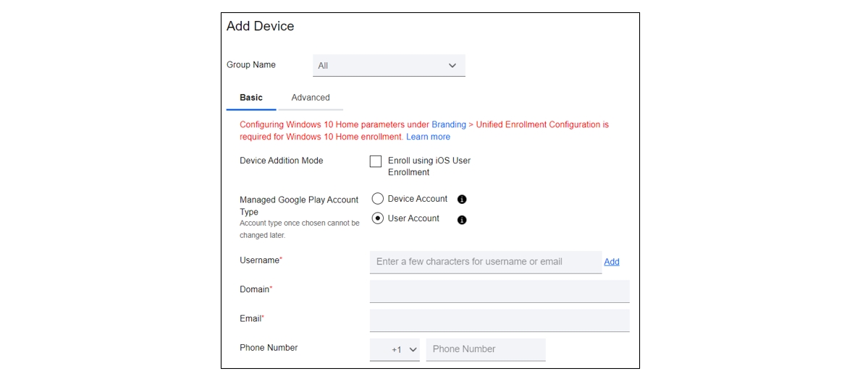The width and height of the screenshot is (868, 384).
Task: Tick the Enroll using iOS User Enrollment checkbox
Action: [376, 161]
